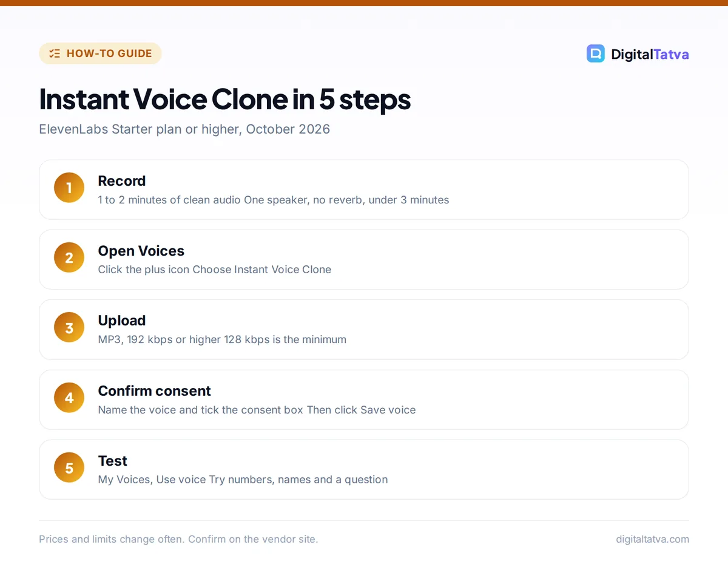The image size is (728, 575).
Task: Click the subtitle 'ElevenLabs Starter plan or higher, October 2026'
Action: pos(184,129)
